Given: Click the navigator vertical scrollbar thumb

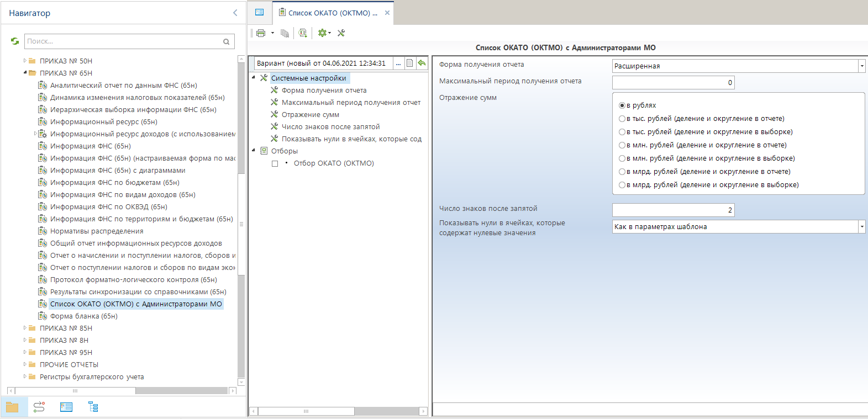Looking at the screenshot, I should (x=241, y=224).
